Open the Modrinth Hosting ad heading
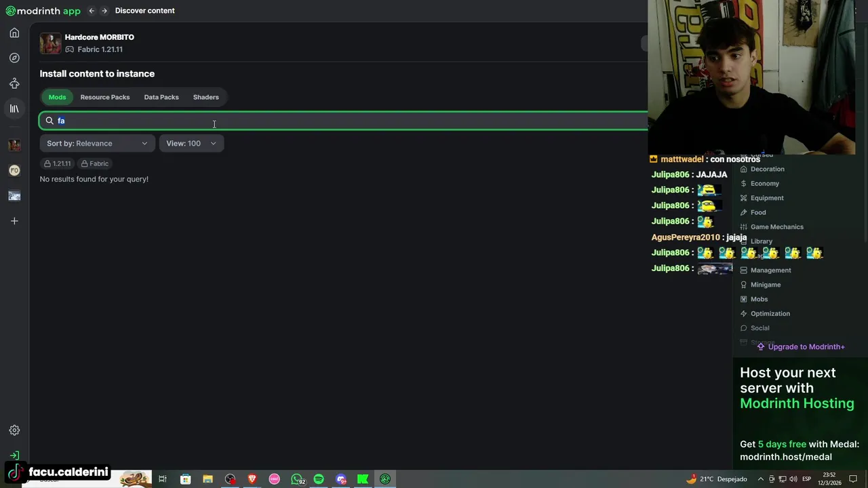The image size is (868, 488). 797,388
